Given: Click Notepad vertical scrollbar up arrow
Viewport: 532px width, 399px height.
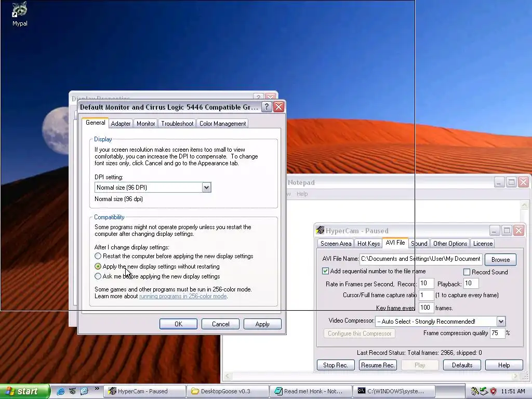Looking at the screenshot, I should click(524, 205).
